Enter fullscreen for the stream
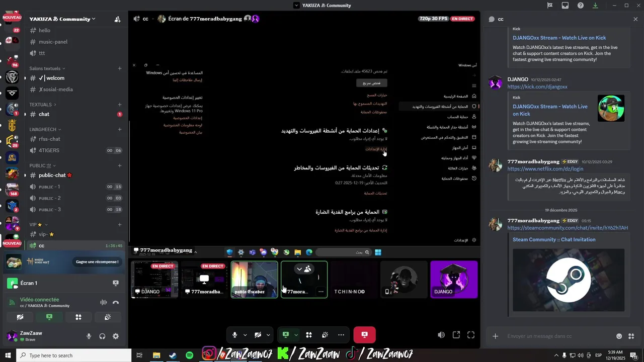Screen dimensions: 644x362 click(x=471, y=335)
